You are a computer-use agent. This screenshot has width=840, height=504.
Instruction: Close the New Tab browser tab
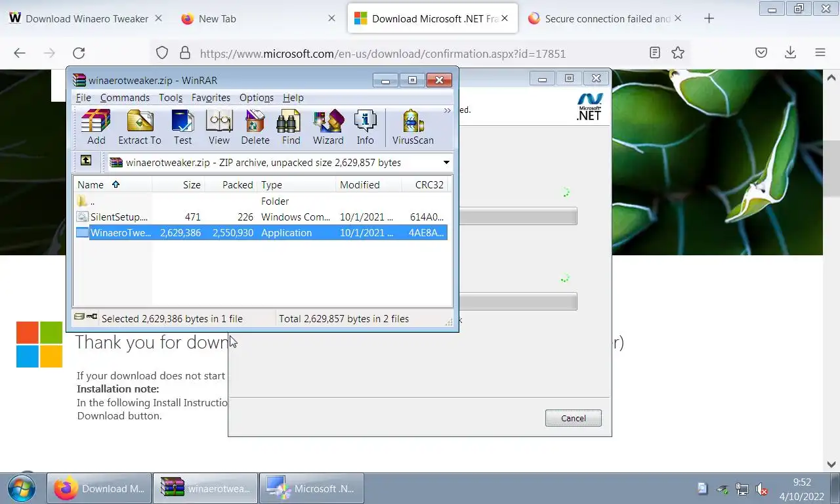pyautogui.click(x=332, y=18)
